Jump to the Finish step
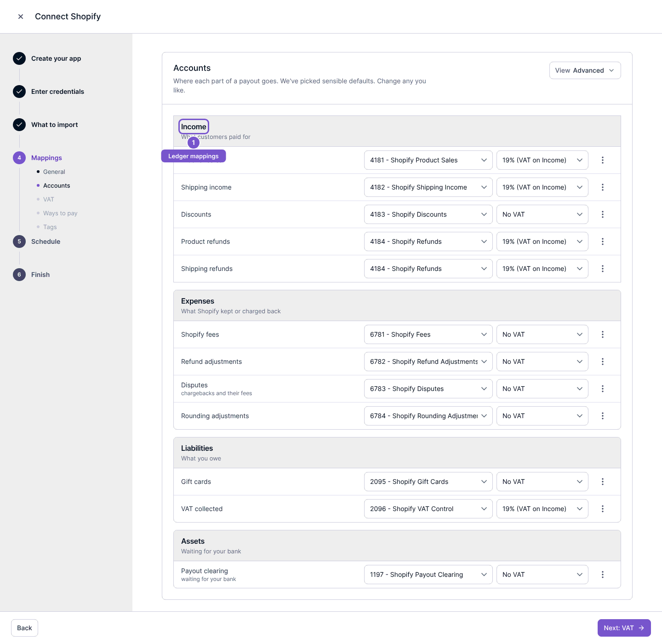 (40, 275)
